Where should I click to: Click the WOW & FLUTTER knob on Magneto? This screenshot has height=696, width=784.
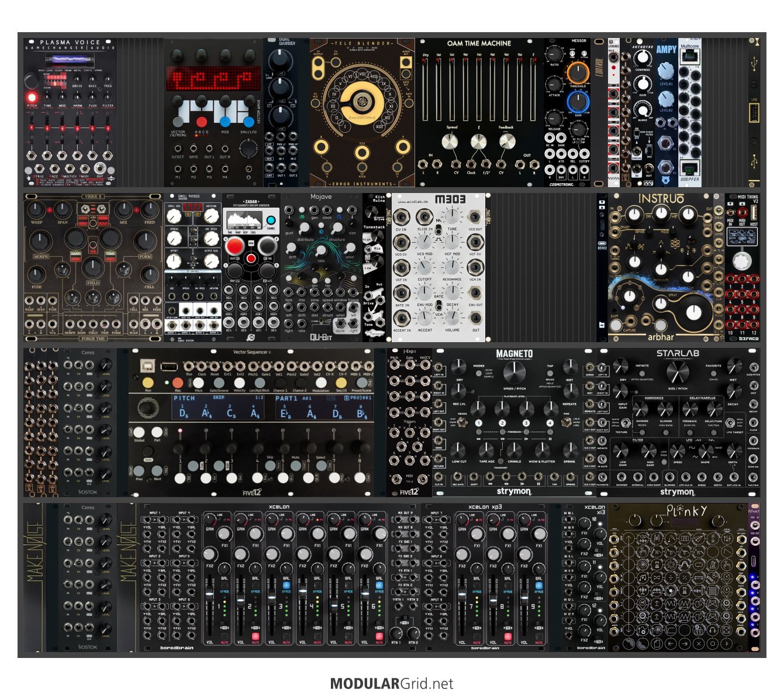(541, 449)
